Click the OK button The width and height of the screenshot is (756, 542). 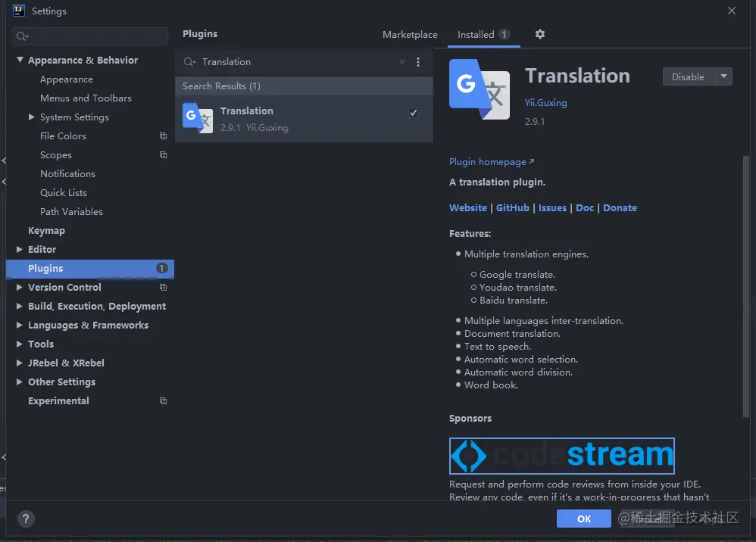(584, 519)
